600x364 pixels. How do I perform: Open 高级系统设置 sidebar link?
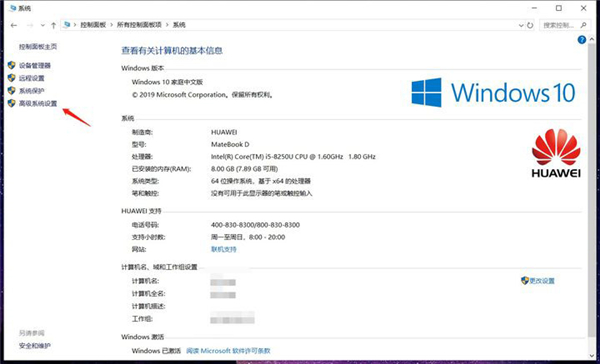(38, 103)
